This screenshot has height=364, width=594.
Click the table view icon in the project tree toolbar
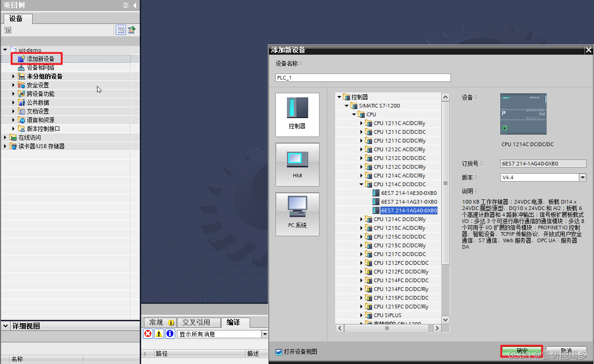[121, 30]
